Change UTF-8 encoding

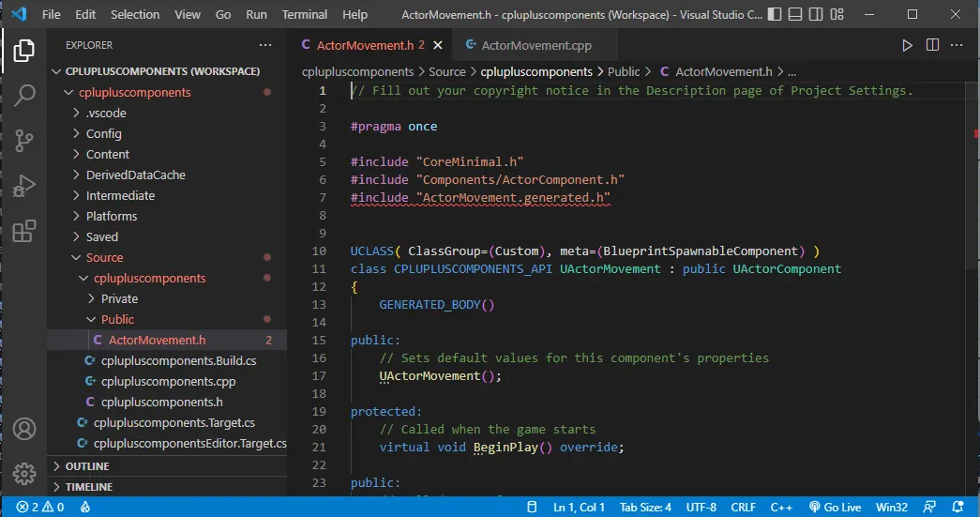(x=701, y=507)
